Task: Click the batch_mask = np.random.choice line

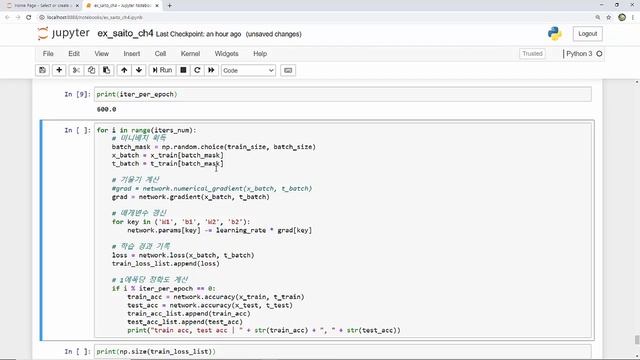Action: pyautogui.click(x=213, y=147)
